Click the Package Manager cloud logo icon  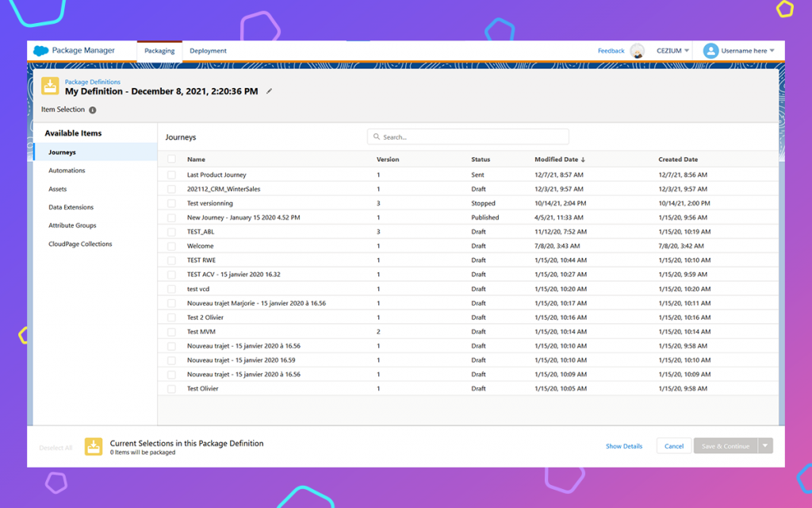[42, 49]
